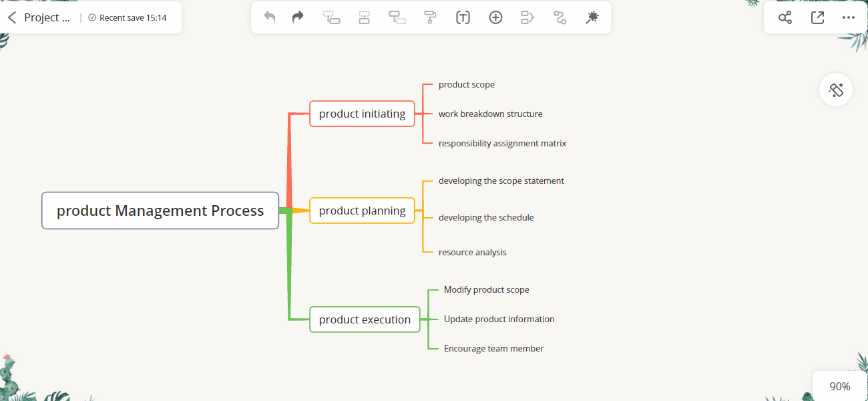
Task: Open the insert plus-circle tool
Action: [495, 17]
